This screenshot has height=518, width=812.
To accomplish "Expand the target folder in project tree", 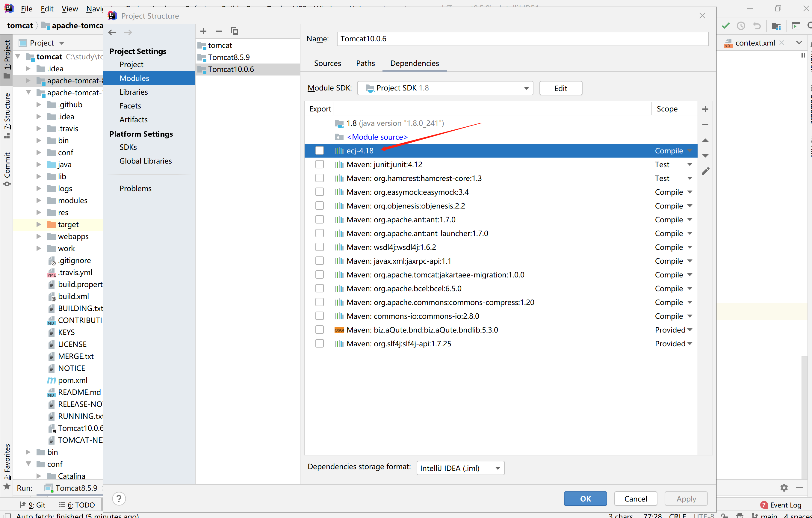I will point(38,224).
